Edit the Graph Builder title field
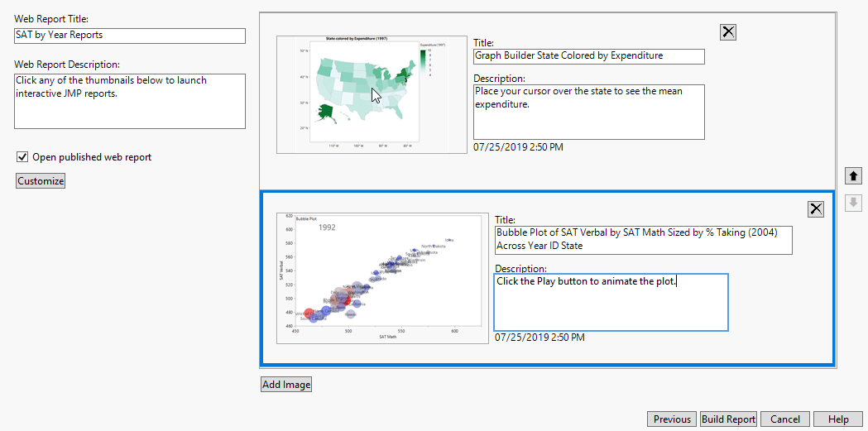This screenshot has height=431, width=868. [589, 56]
